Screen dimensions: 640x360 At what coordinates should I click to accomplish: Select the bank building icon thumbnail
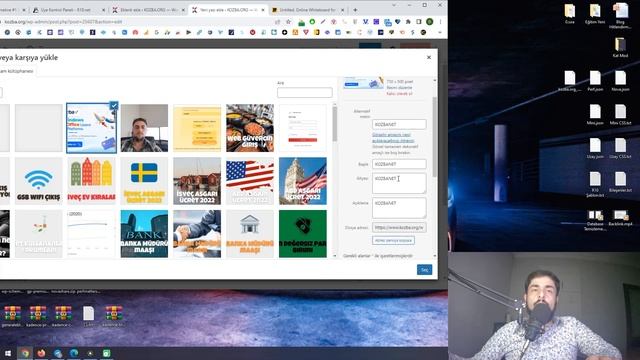(250, 234)
